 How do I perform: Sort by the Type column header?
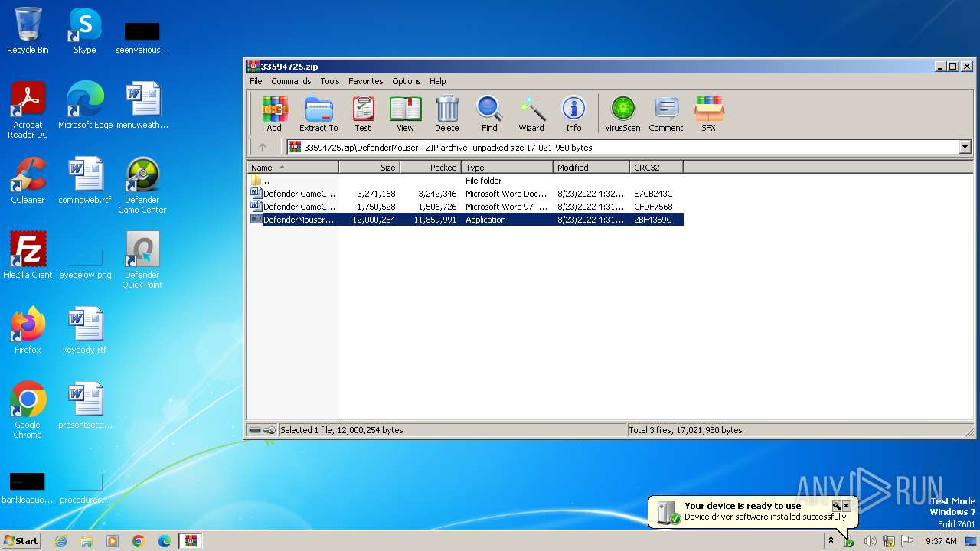click(507, 168)
